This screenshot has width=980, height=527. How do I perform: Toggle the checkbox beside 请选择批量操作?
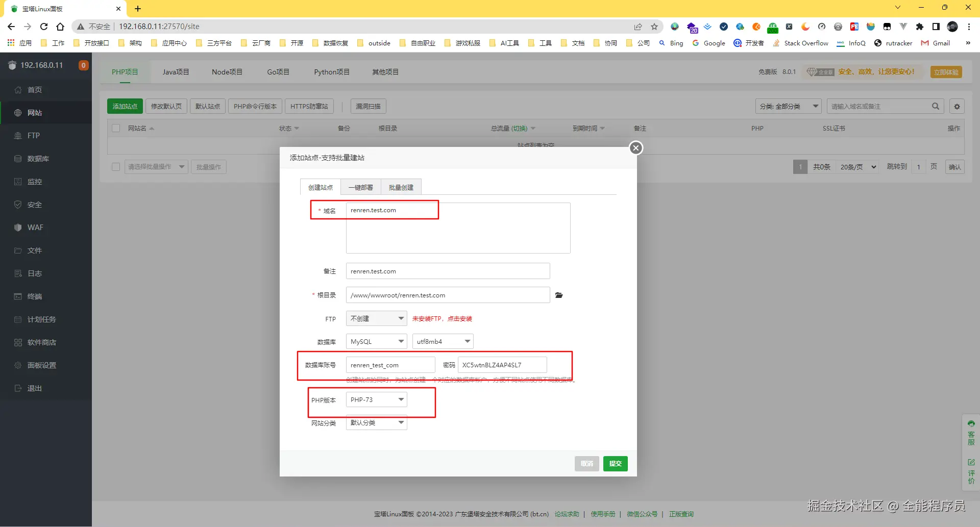[x=116, y=167]
